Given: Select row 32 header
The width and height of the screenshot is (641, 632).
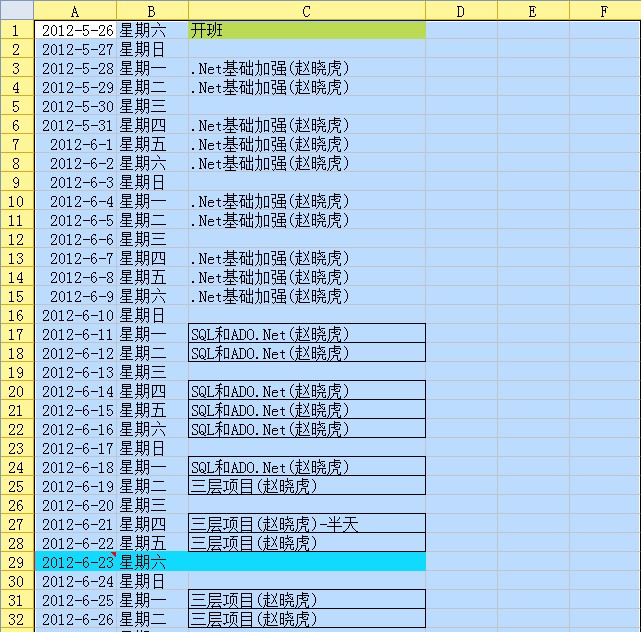Looking at the screenshot, I should (x=17, y=619).
